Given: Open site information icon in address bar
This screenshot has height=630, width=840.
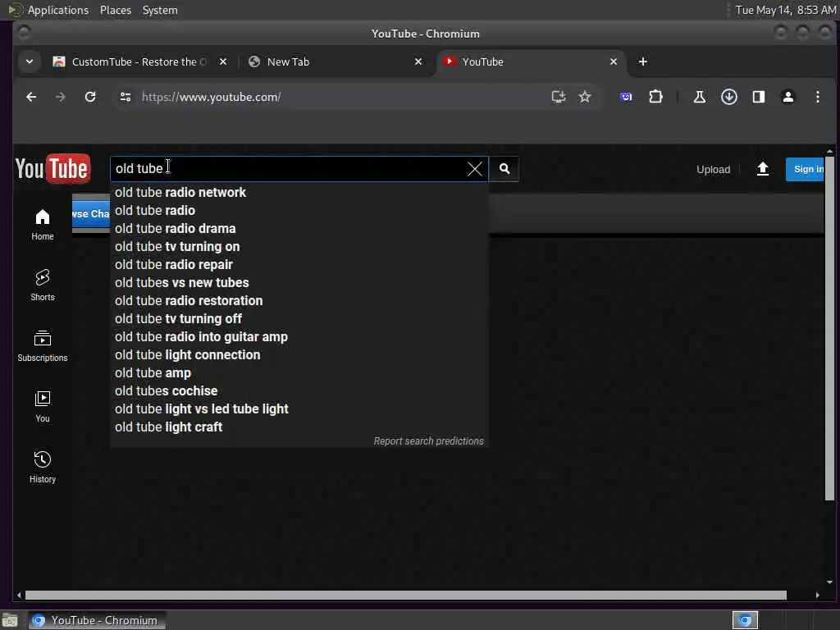Looking at the screenshot, I should (126, 97).
